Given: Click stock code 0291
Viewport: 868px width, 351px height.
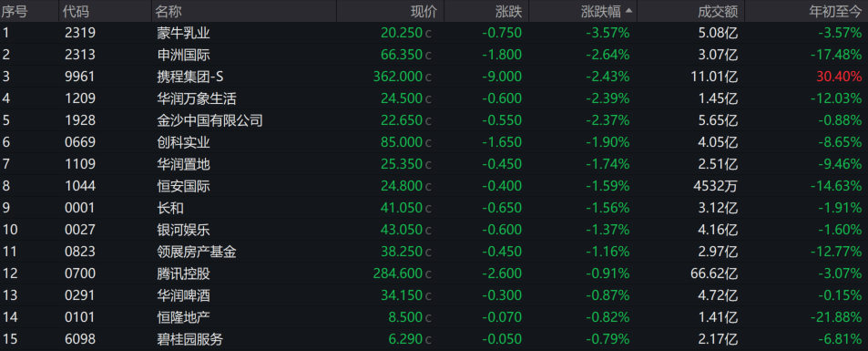Looking at the screenshot, I should (x=79, y=295).
